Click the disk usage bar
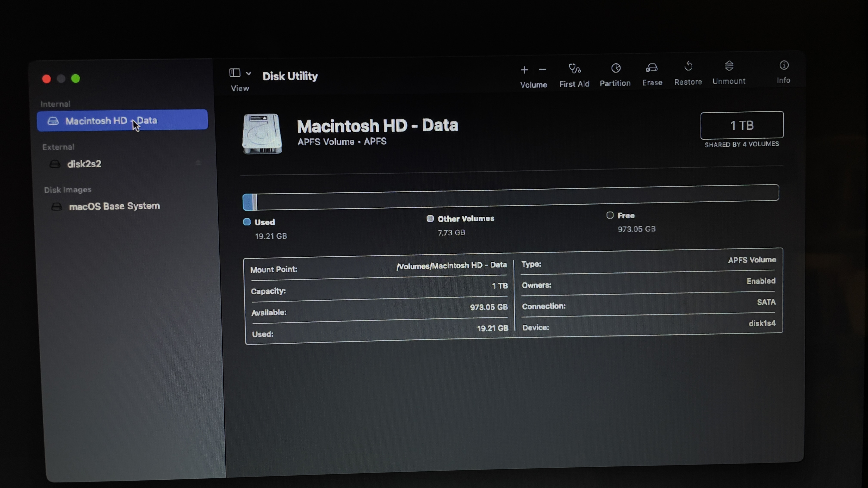Image resolution: width=868 pixels, height=488 pixels. [x=510, y=197]
